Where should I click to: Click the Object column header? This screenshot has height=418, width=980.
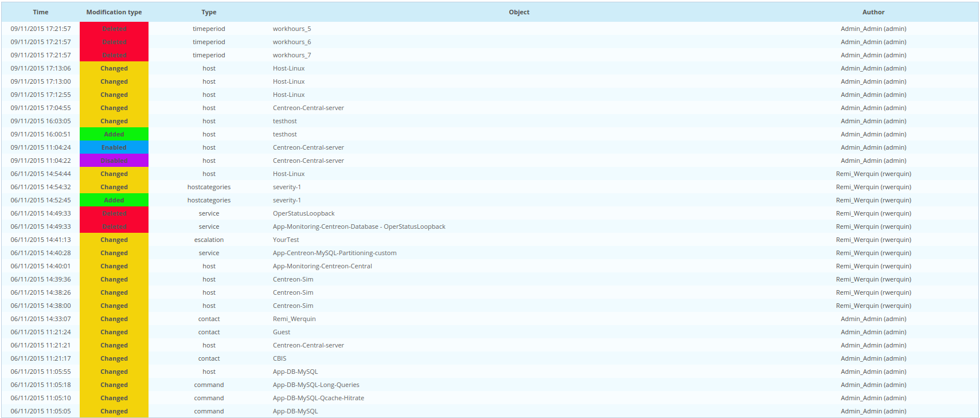[x=519, y=12]
